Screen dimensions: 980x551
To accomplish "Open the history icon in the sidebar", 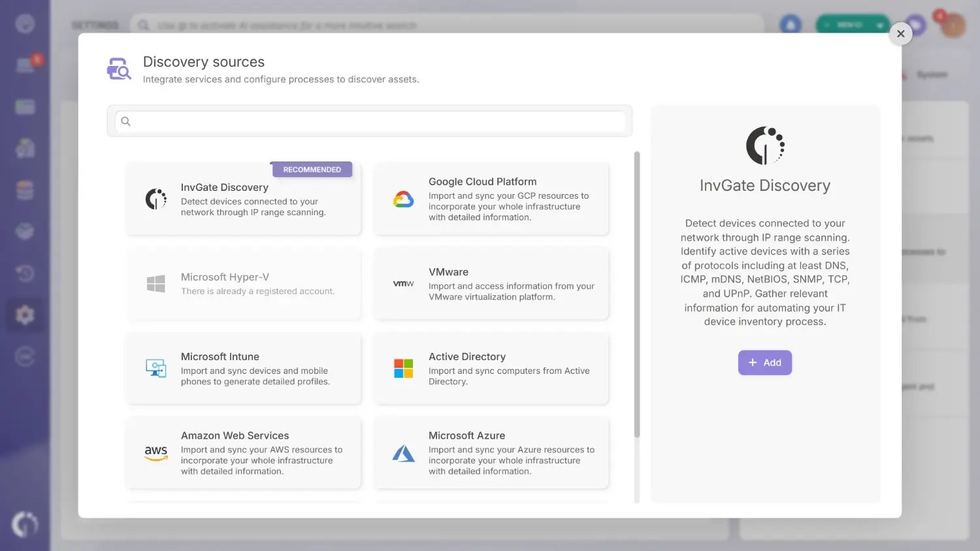I will coord(25,273).
